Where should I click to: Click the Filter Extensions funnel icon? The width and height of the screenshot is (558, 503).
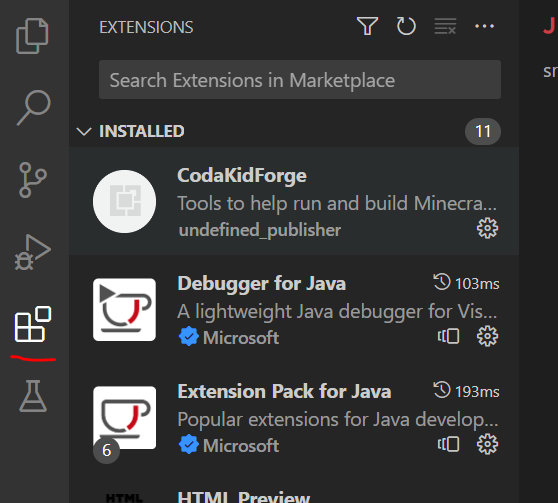(x=367, y=26)
